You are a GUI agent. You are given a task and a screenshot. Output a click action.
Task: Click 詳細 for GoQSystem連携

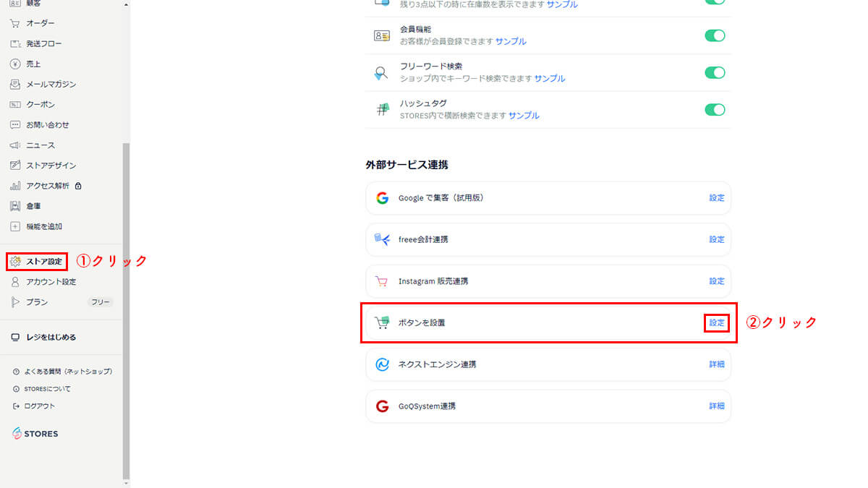pos(717,406)
